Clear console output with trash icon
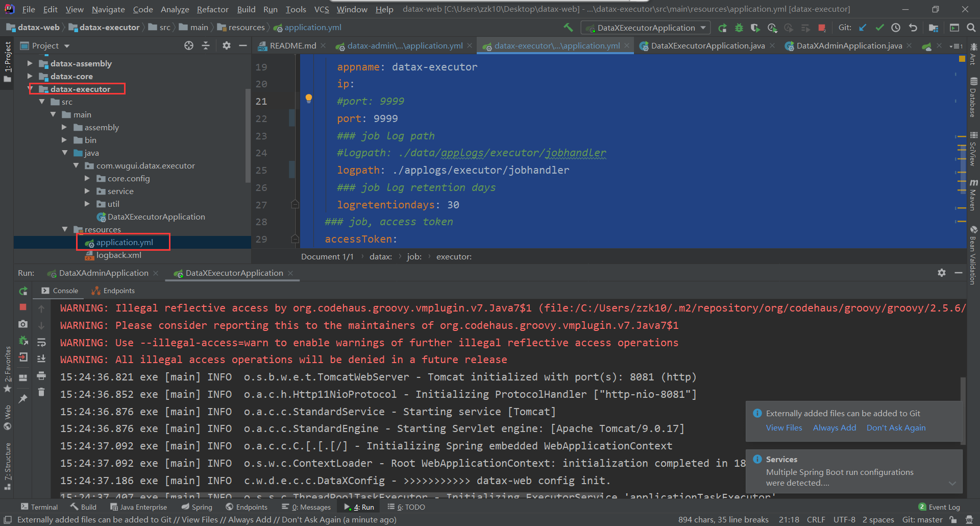This screenshot has width=980, height=526. (41, 392)
